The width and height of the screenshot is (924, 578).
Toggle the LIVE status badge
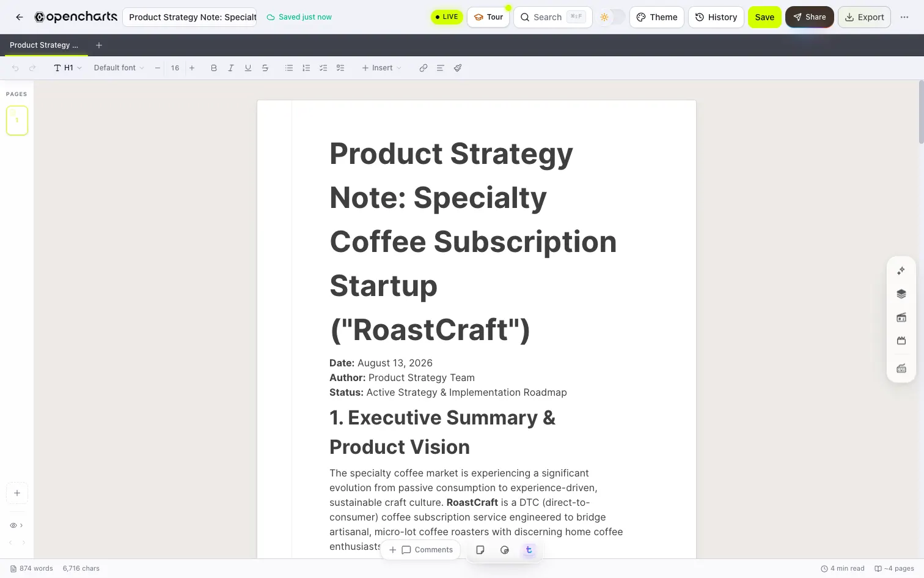click(447, 17)
